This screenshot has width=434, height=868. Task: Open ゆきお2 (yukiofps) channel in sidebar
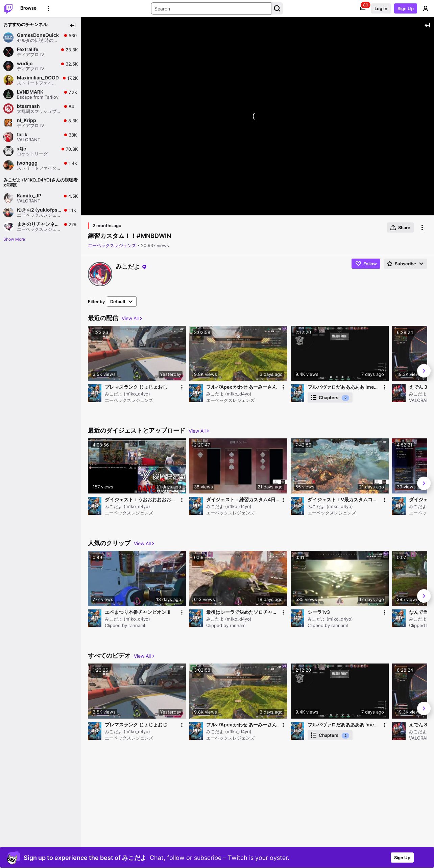coord(41,212)
